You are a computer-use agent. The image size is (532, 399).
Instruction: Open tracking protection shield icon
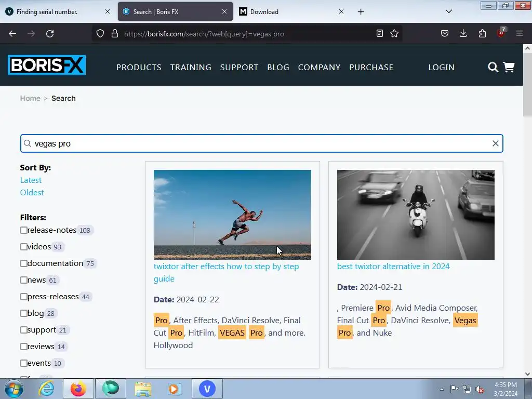coord(100,34)
